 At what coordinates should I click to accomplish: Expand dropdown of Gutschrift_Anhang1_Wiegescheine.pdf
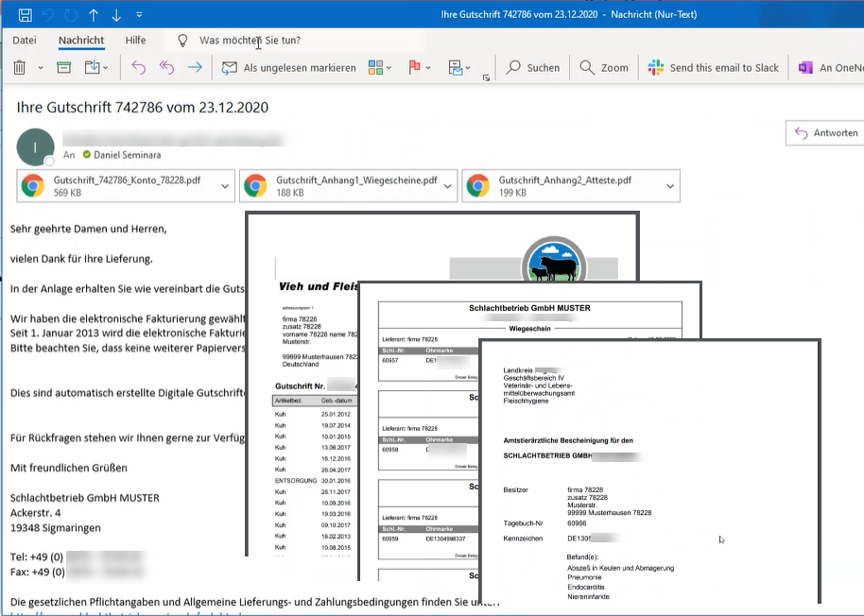pyautogui.click(x=447, y=186)
